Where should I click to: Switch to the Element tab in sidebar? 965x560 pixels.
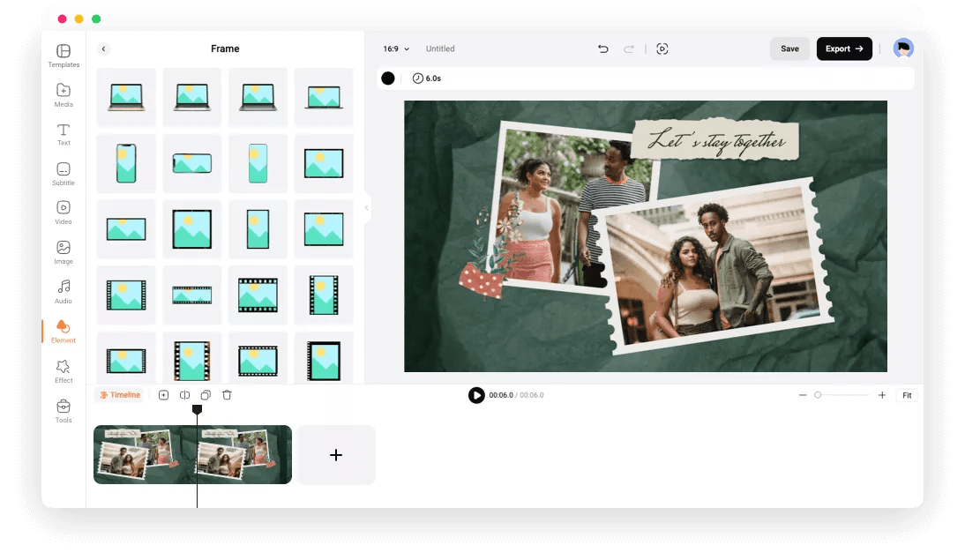pos(63,332)
